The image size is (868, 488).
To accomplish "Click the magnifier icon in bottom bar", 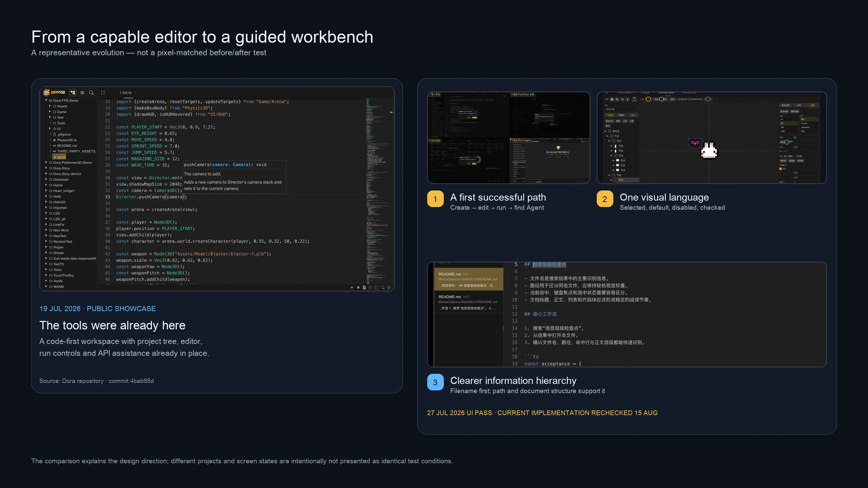I will (x=382, y=287).
